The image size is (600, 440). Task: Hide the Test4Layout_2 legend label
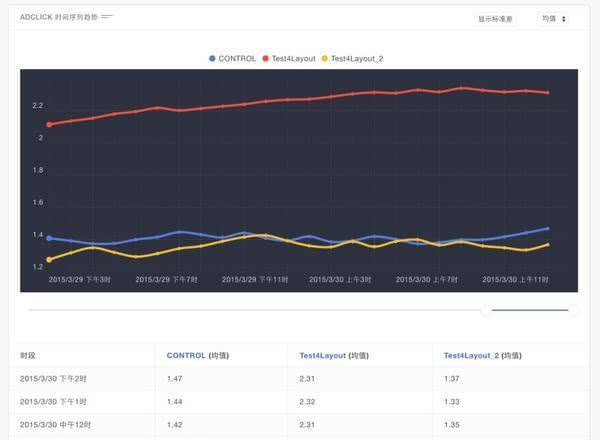pos(356,59)
